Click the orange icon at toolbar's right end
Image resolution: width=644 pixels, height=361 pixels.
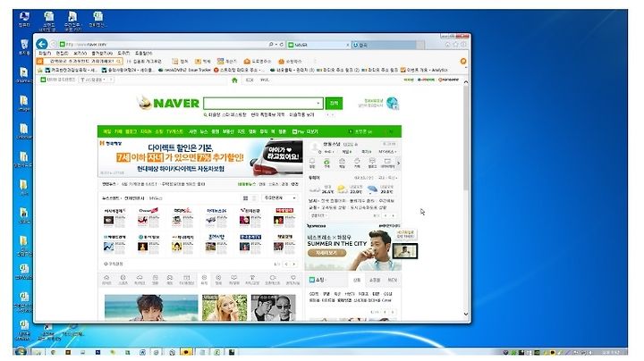click(463, 61)
